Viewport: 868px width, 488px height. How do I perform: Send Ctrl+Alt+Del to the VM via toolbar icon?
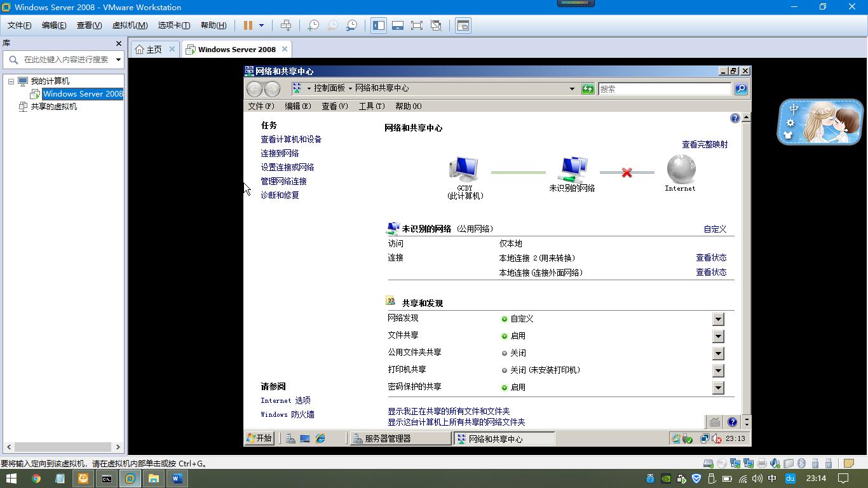[286, 25]
